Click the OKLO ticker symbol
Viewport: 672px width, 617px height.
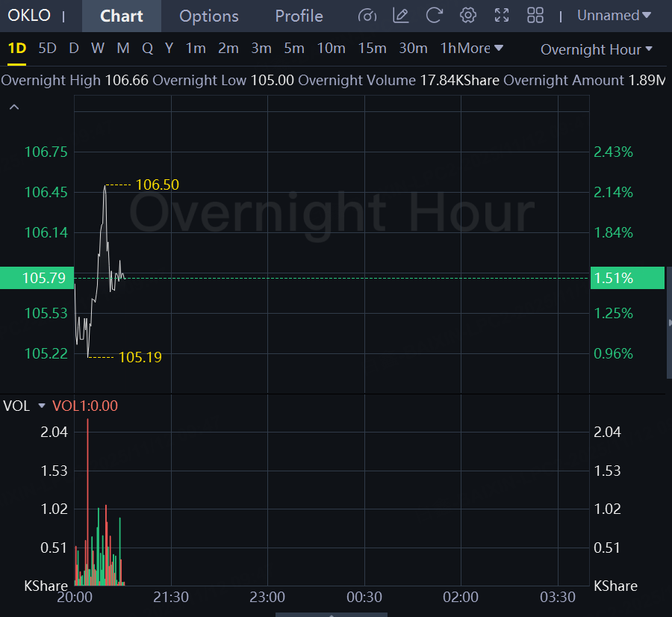click(x=29, y=16)
